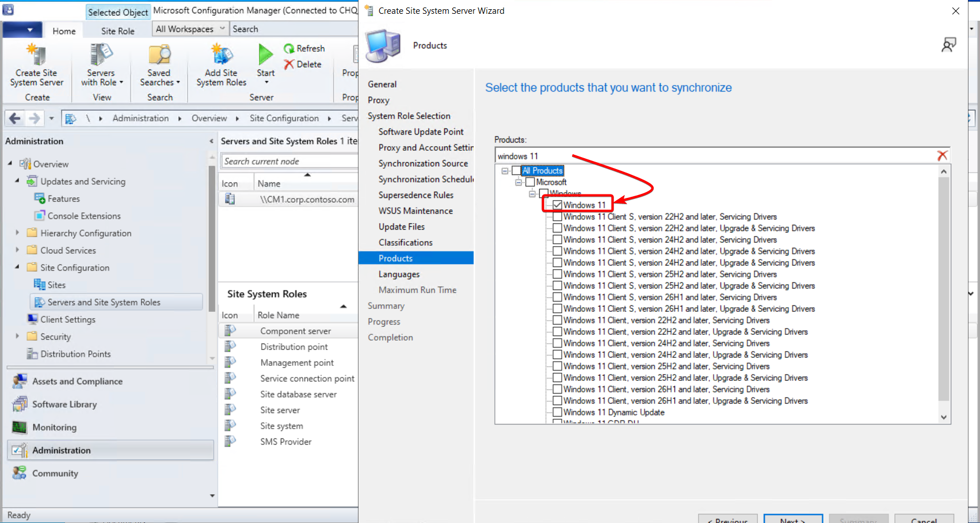980x523 pixels.
Task: Open the Assets and Compliance workspace icon
Action: (20, 381)
